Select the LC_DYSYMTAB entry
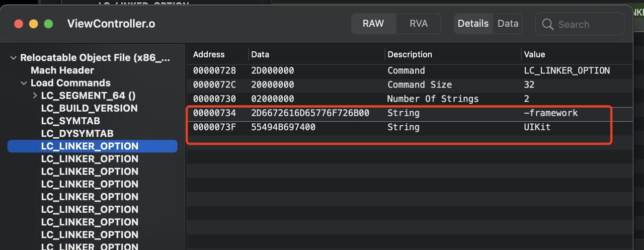Viewport: 644px width, 250px height. (77, 133)
